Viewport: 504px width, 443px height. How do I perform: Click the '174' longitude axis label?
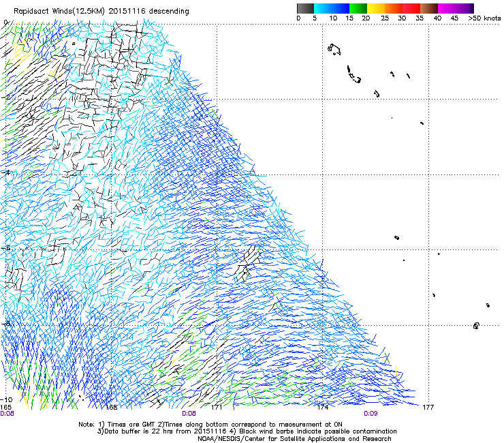[322, 408]
